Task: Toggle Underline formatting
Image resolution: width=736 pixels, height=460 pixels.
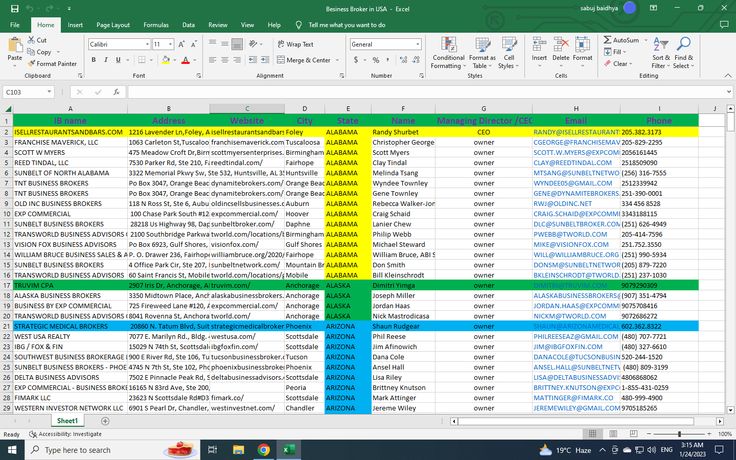Action: pyautogui.click(x=118, y=60)
